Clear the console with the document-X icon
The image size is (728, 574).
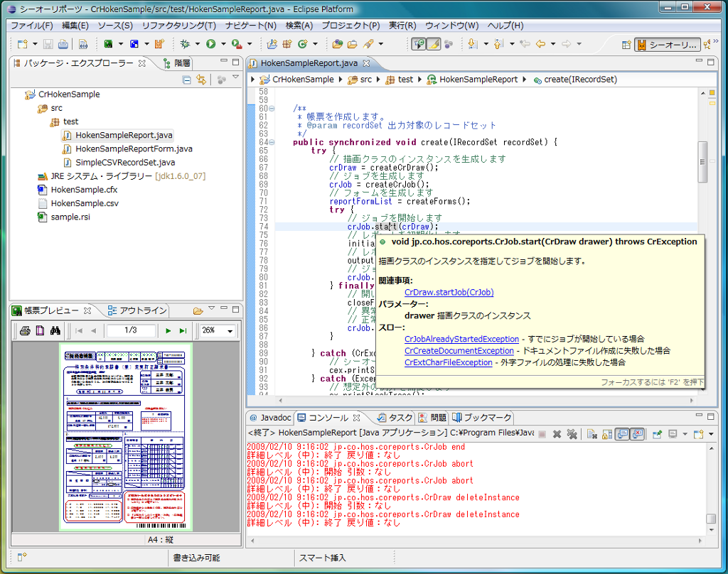592,434
